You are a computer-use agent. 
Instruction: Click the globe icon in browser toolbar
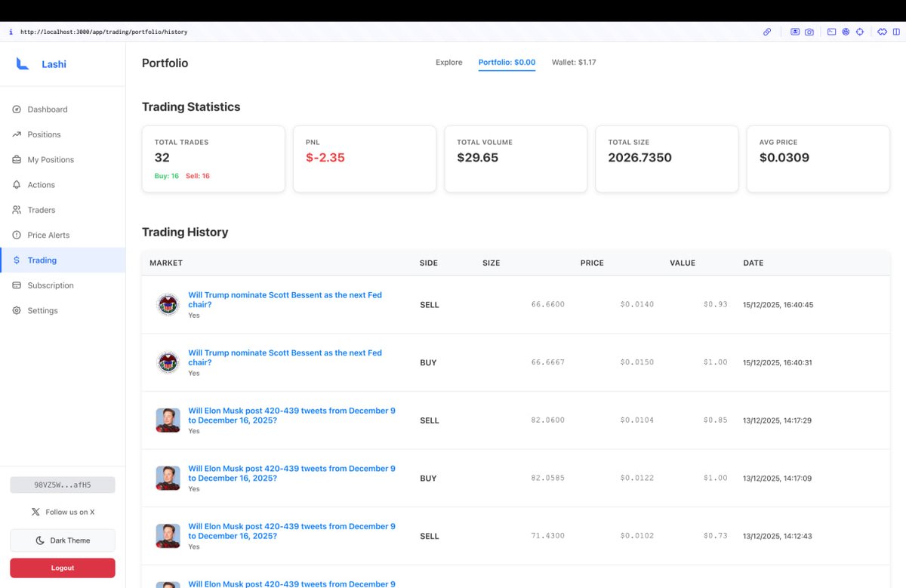pyautogui.click(x=846, y=32)
